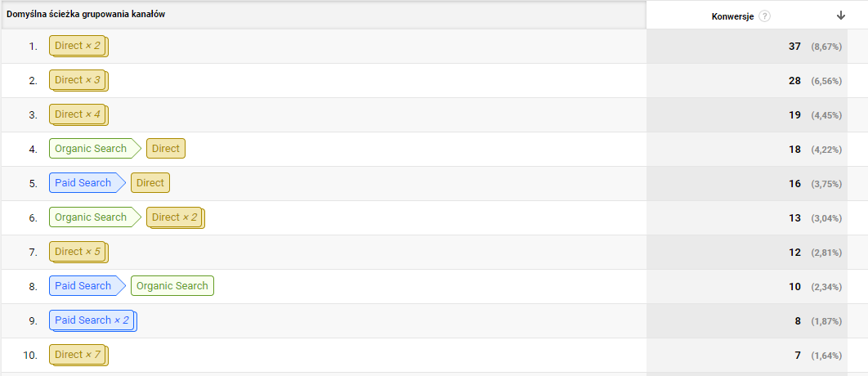
Task: Click the Konwersje help question mark icon
Action: [x=764, y=16]
